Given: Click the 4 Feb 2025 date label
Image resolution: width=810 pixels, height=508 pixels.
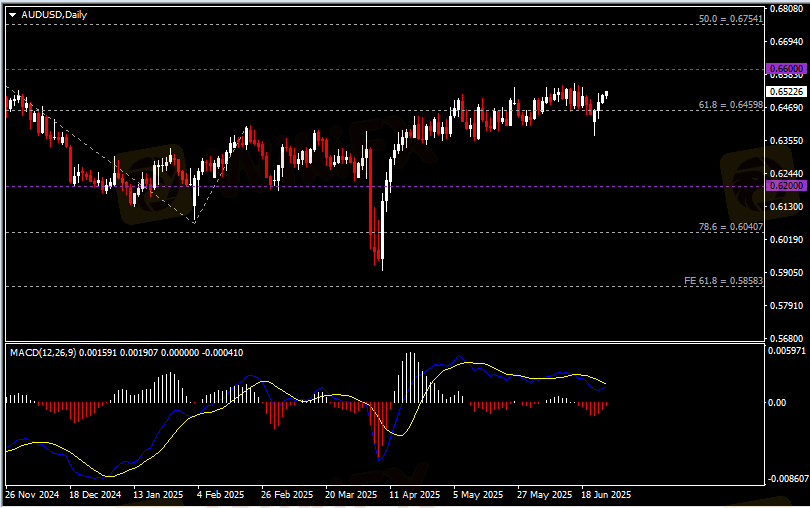Looking at the screenshot, I should coord(220,494).
